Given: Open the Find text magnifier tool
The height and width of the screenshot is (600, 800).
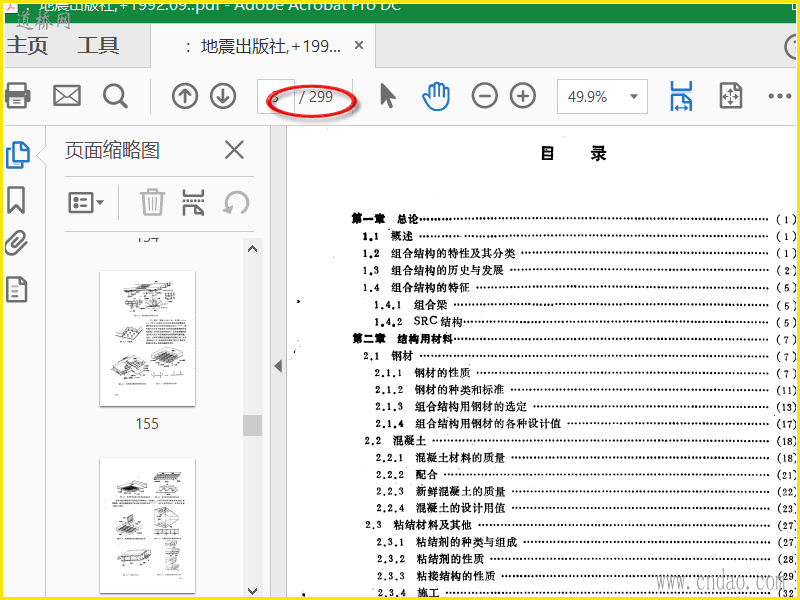Looking at the screenshot, I should [115, 95].
